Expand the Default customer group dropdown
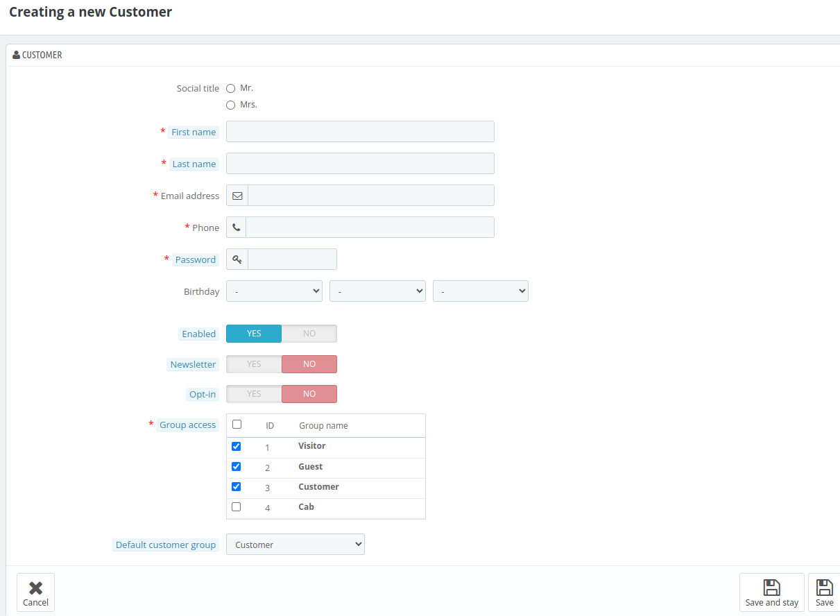 tap(295, 545)
